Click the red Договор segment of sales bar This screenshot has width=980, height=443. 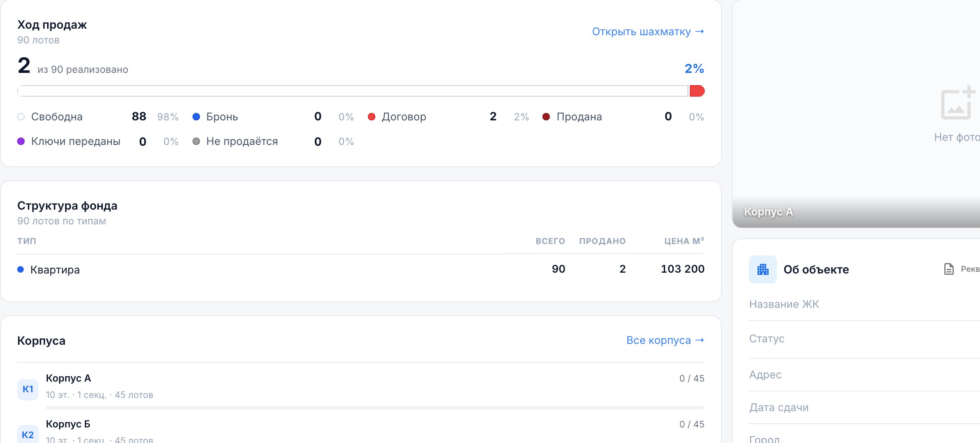697,91
